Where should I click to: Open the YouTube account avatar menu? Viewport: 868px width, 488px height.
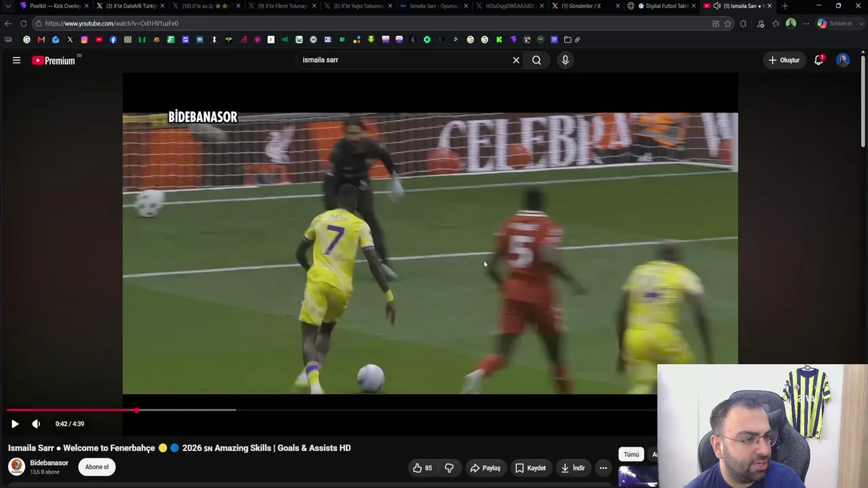tap(843, 60)
